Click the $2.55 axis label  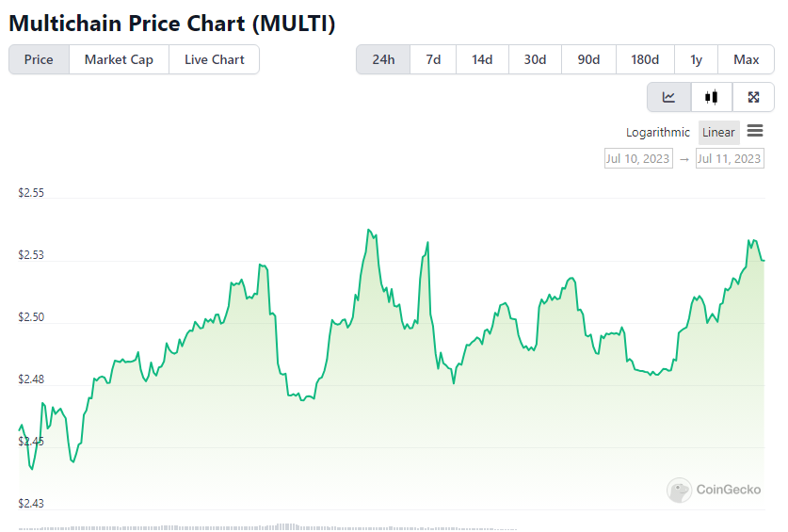click(31, 193)
